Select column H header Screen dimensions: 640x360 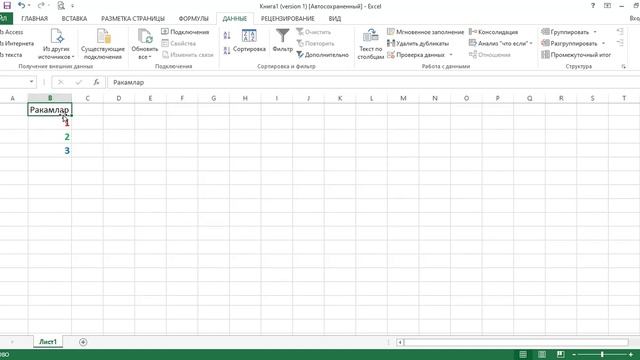click(x=245, y=98)
